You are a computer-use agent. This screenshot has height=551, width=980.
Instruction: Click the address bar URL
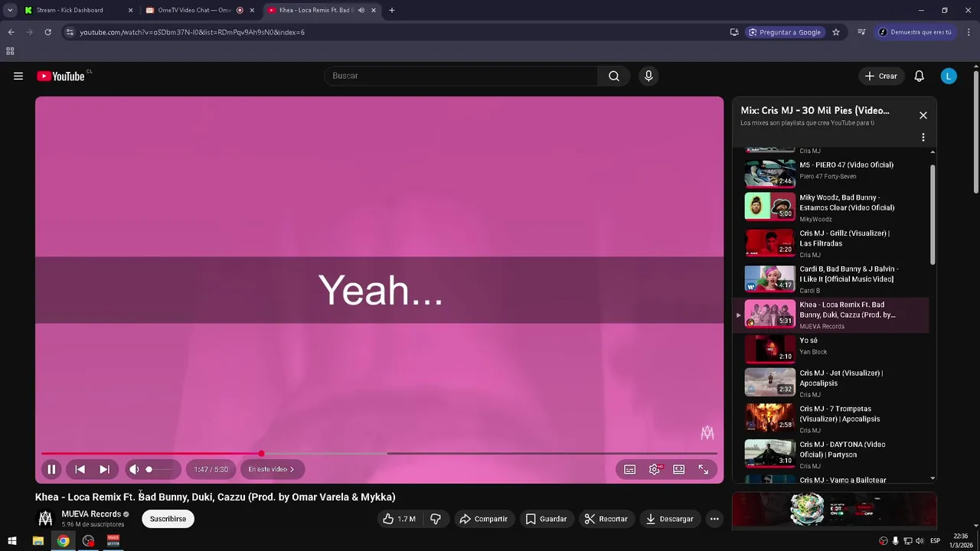(192, 32)
